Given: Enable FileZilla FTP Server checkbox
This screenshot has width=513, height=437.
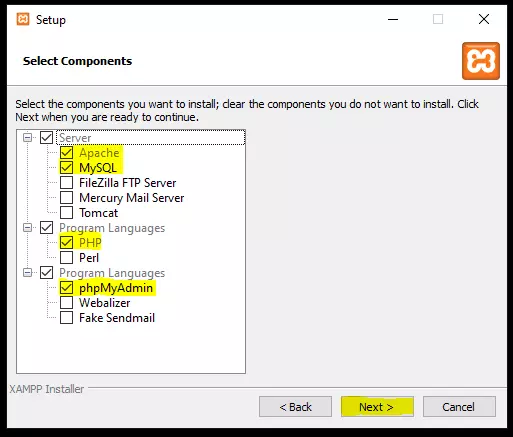Looking at the screenshot, I should tap(66, 183).
